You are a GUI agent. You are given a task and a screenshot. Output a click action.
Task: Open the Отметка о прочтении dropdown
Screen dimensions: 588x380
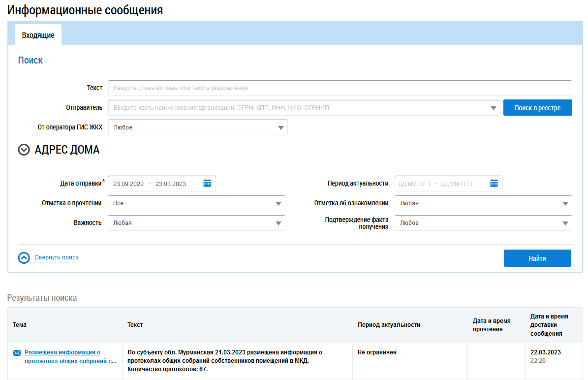(279, 203)
